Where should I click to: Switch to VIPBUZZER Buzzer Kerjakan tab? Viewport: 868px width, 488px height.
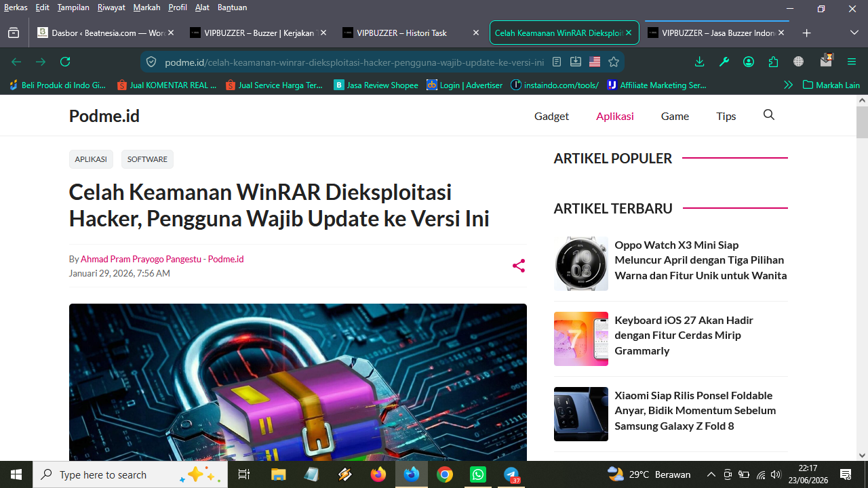tap(258, 33)
